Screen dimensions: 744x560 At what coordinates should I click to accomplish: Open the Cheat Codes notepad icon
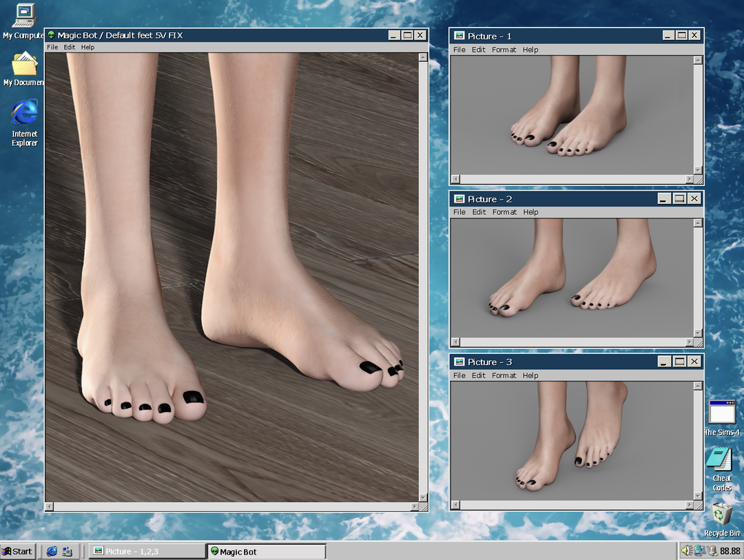point(721,460)
